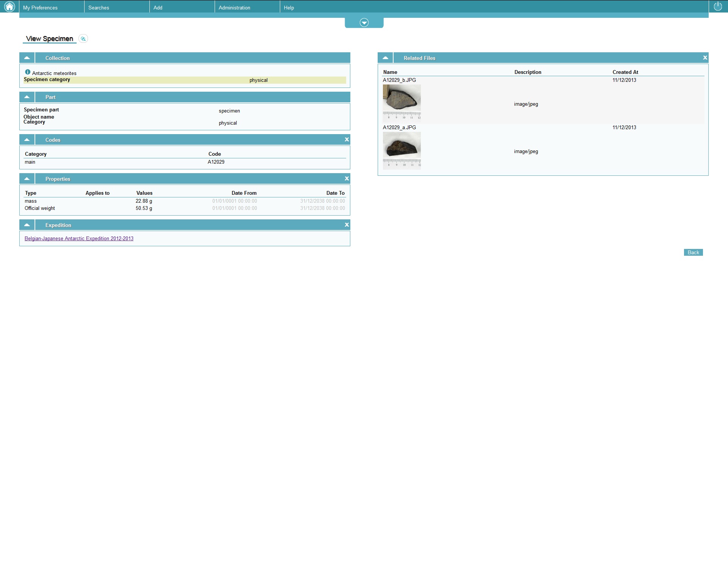Click the home icon in the top bar
The height and width of the screenshot is (585, 728).
coord(9,6)
